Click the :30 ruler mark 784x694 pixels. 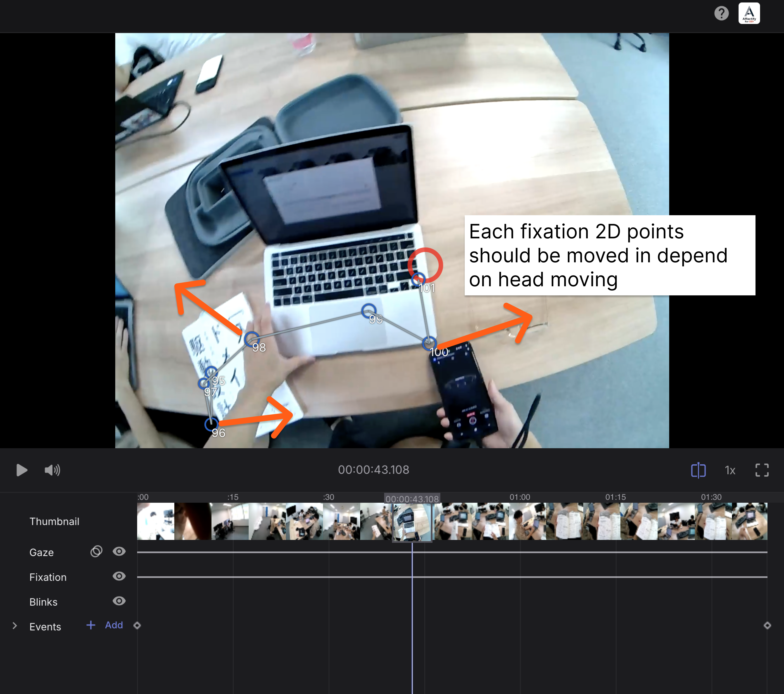click(x=329, y=497)
